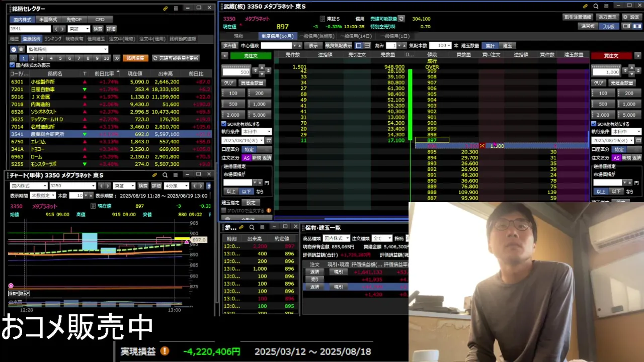Open calendar icon in sell order panel
Screen dimensions: 644x362
click(268, 140)
